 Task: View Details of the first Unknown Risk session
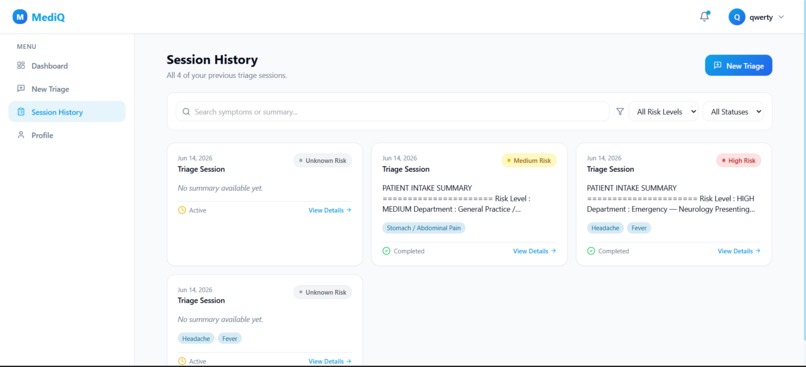(330, 210)
